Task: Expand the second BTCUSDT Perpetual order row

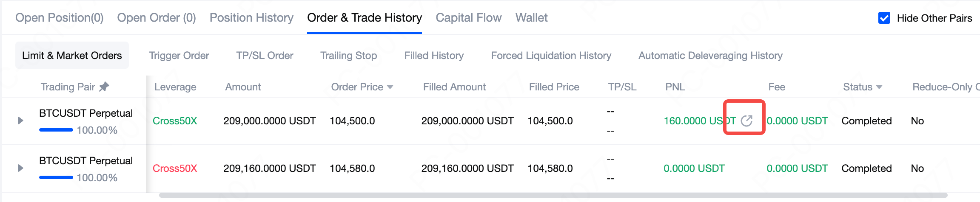Action: coord(20,168)
